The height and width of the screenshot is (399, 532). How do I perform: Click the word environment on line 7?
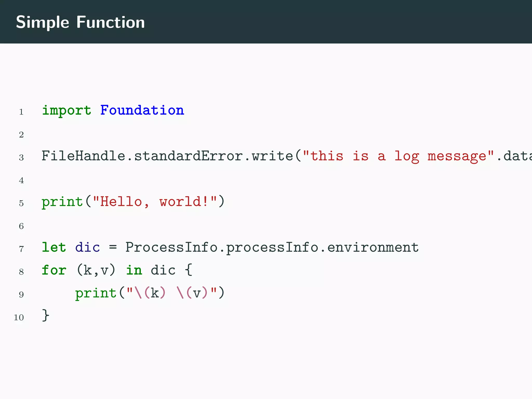pyautogui.click(x=373, y=247)
